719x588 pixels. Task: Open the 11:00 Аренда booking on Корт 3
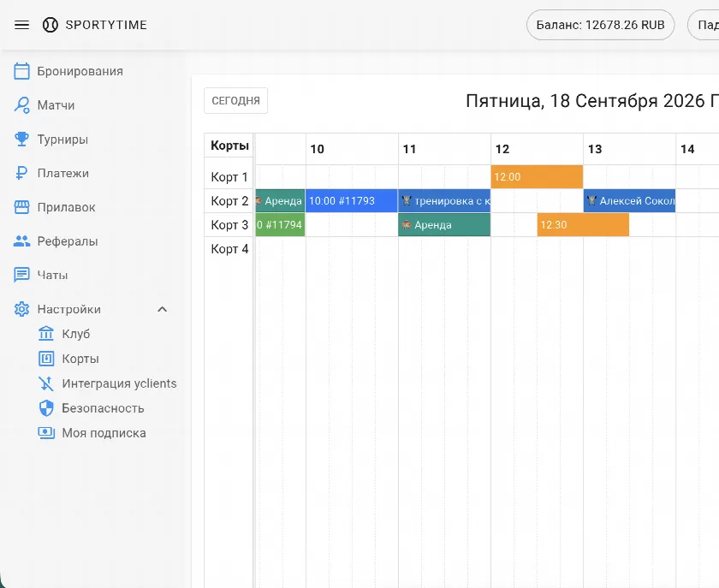pyautogui.click(x=444, y=224)
